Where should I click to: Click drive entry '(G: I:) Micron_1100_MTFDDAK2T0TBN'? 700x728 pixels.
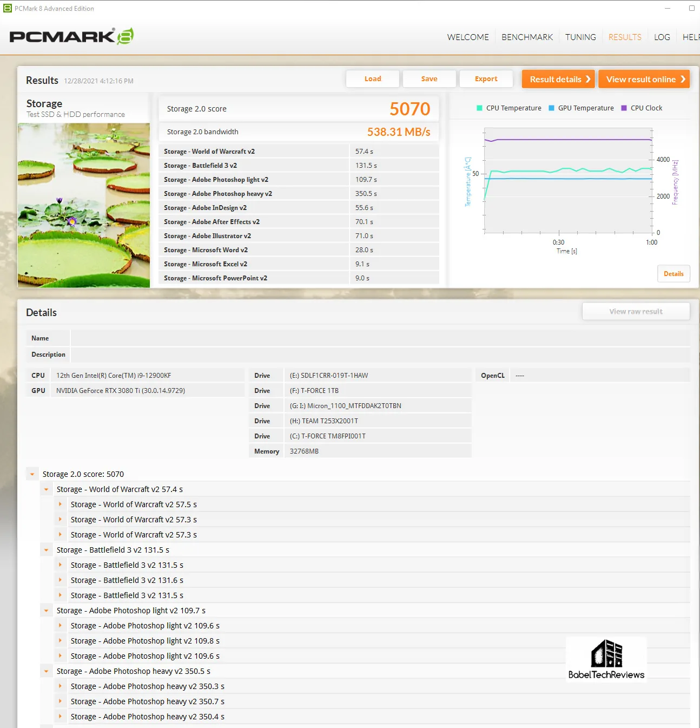point(346,406)
